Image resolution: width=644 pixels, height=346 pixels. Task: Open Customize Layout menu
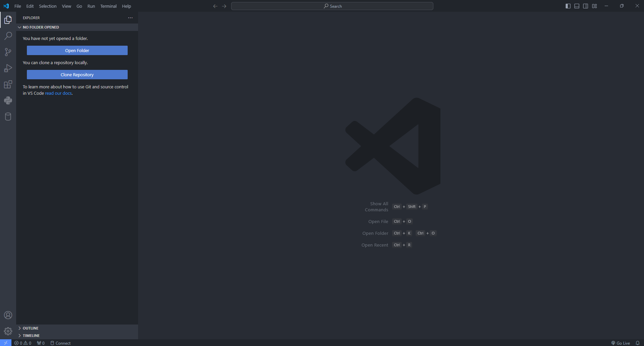594,6
